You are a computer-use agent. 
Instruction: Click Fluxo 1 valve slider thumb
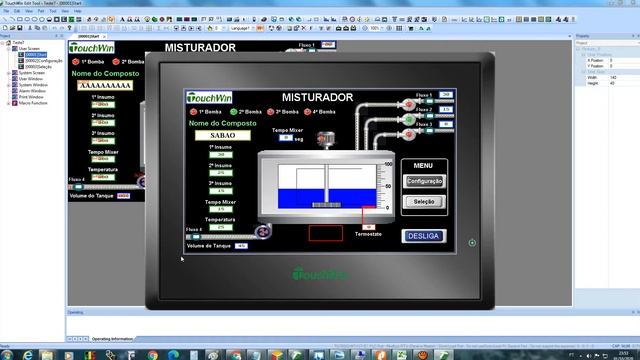pyautogui.click(x=429, y=101)
